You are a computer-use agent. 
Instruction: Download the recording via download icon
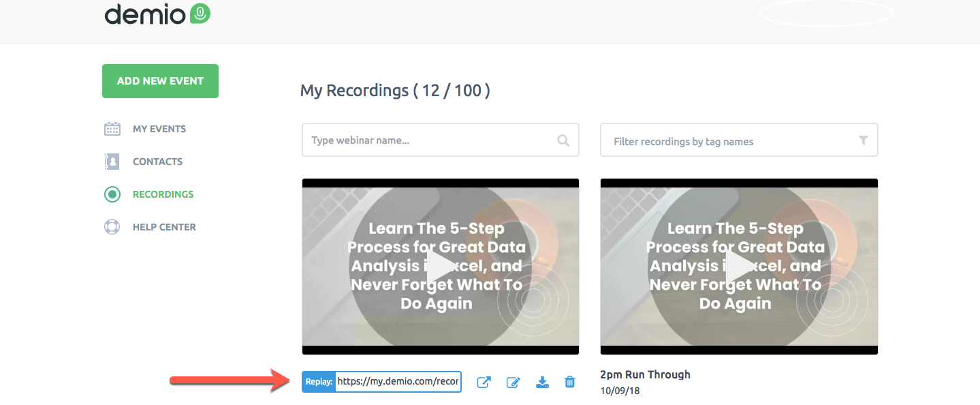tap(542, 382)
